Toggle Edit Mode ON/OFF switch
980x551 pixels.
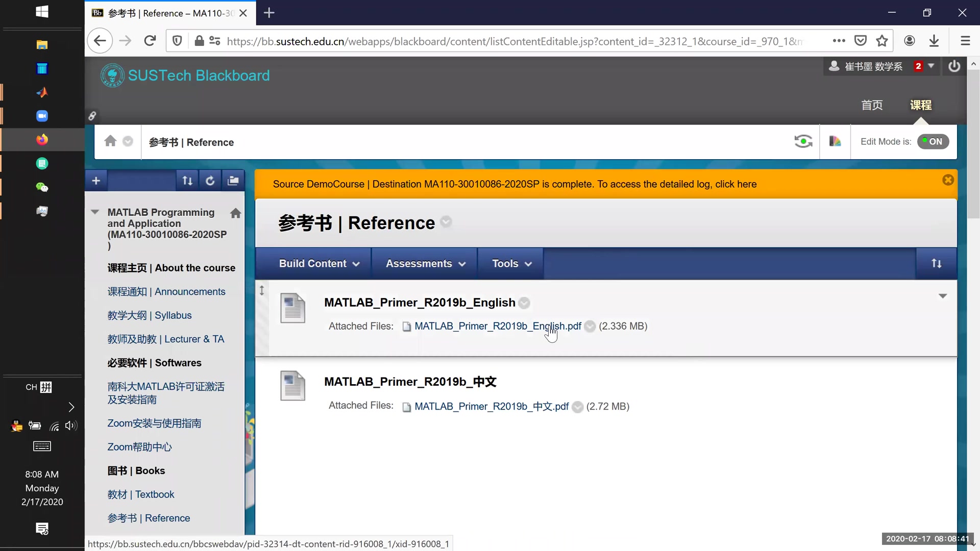click(934, 141)
